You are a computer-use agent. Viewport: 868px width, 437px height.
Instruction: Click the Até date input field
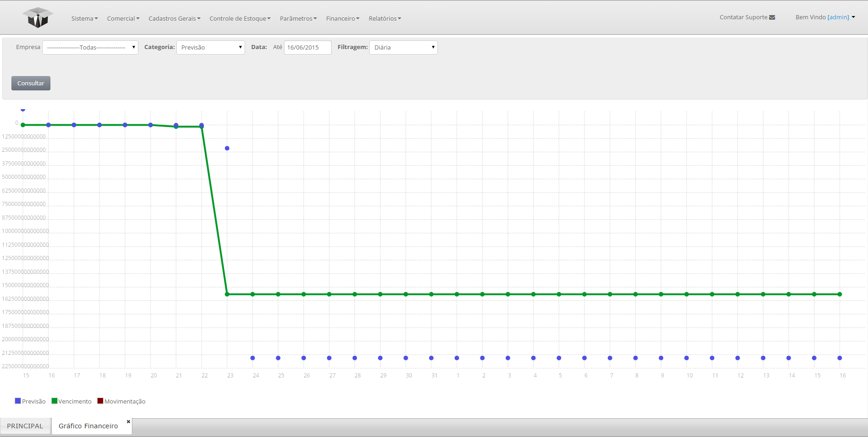pyautogui.click(x=307, y=47)
